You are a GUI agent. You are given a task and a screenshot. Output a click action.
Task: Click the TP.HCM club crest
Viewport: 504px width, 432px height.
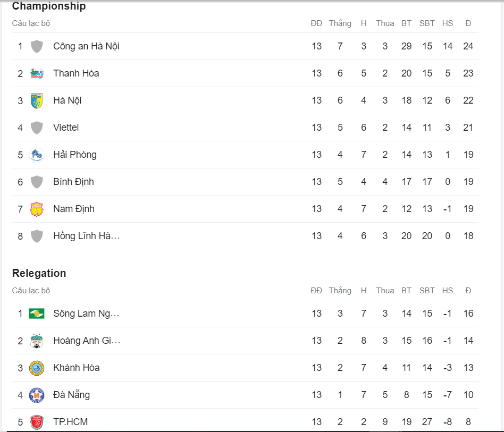tap(37, 421)
